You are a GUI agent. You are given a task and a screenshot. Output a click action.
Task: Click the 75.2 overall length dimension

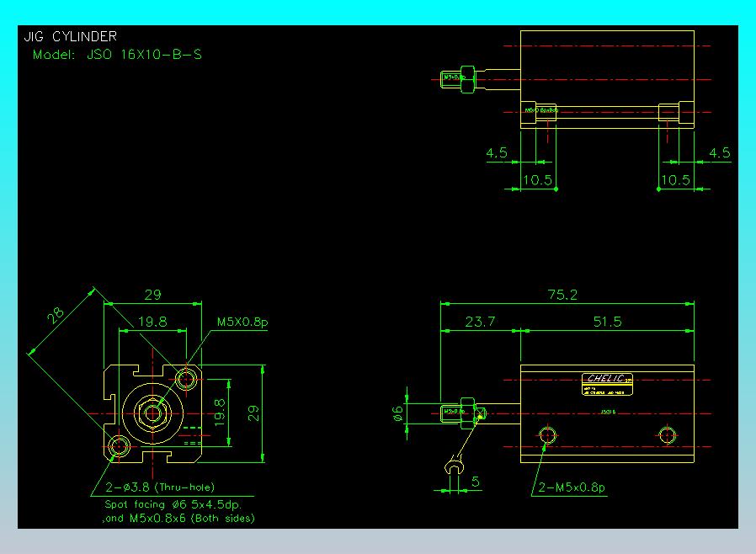562,295
